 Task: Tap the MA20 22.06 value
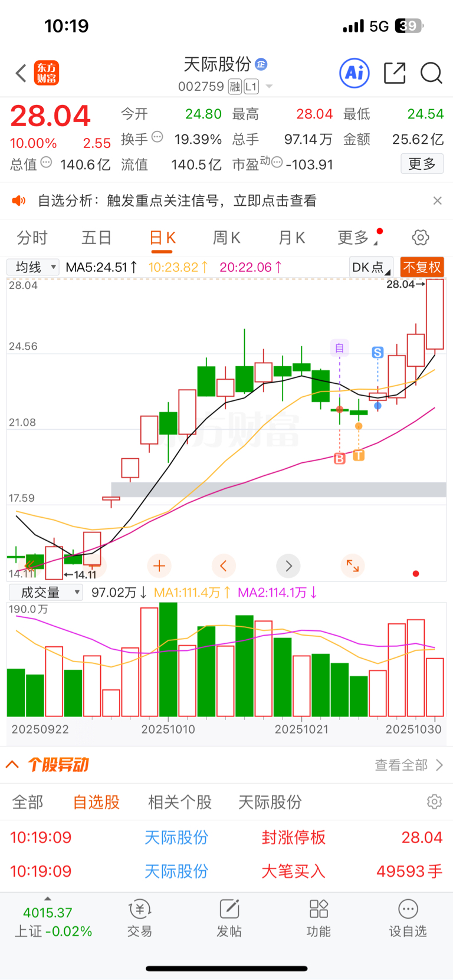point(251,267)
